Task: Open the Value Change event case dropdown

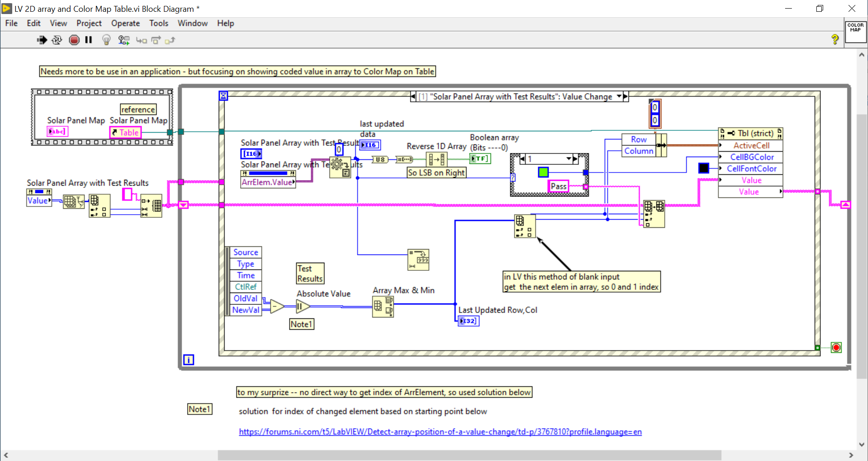Action: 620,96
